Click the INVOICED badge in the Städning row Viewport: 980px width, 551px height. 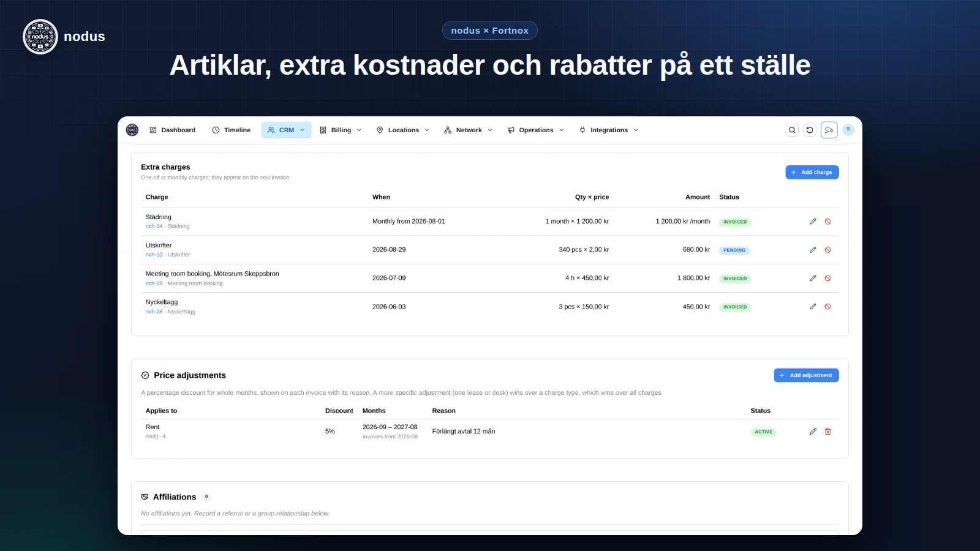(735, 222)
